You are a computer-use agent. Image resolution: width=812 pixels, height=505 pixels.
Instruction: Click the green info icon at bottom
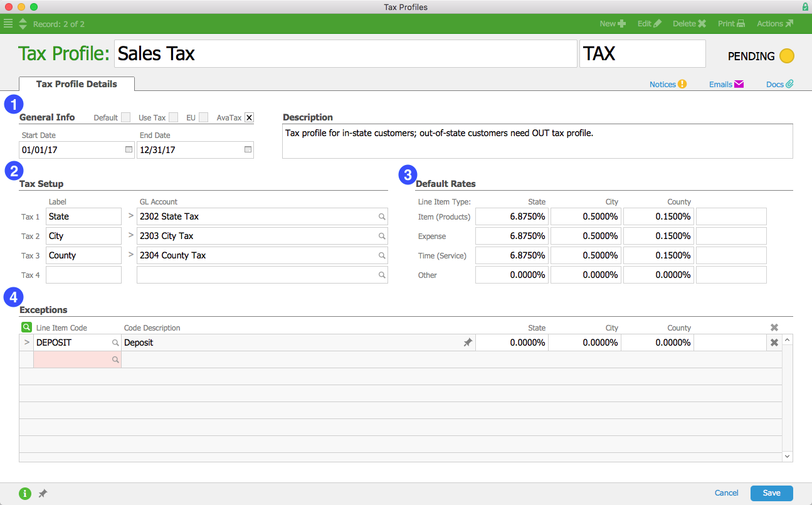click(25, 494)
